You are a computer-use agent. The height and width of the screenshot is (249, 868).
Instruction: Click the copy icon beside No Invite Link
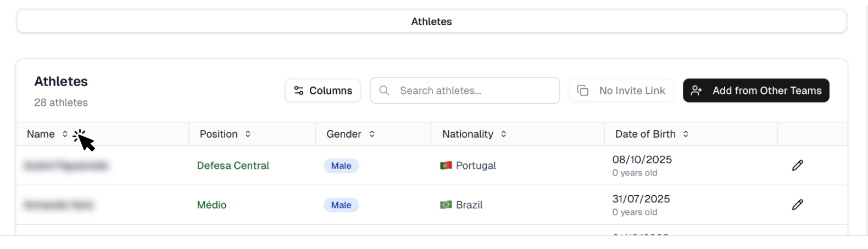[x=583, y=90]
